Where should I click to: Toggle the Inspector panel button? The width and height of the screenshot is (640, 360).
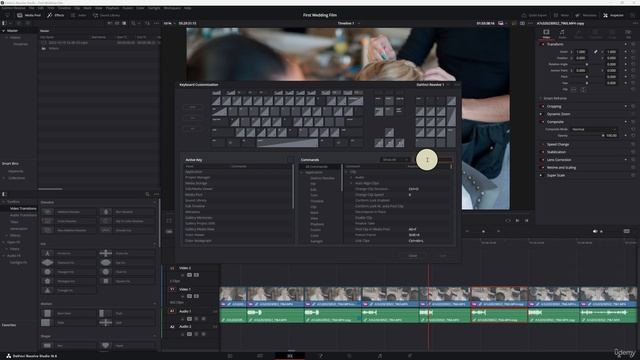click(x=613, y=15)
